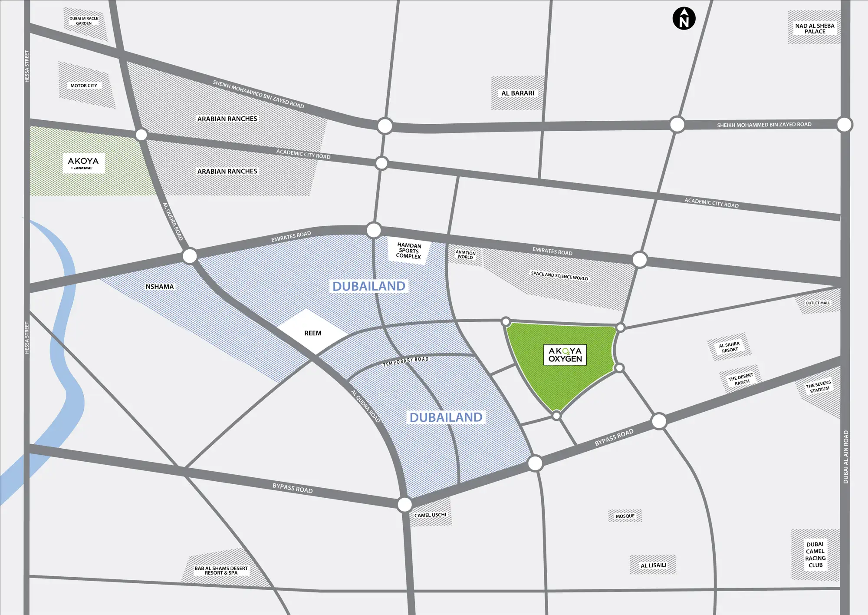Viewport: 868px width, 615px height.
Task: Click the Nad Al Sheba Palace label
Action: (815, 29)
